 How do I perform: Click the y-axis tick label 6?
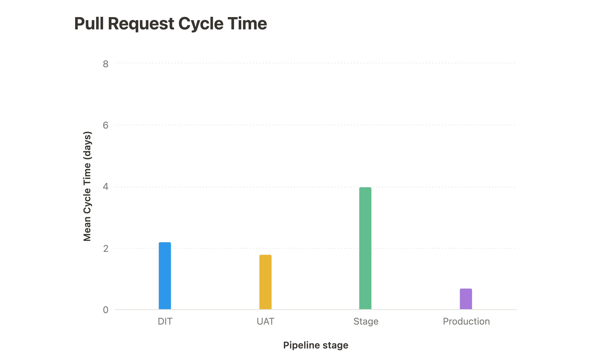pyautogui.click(x=105, y=125)
